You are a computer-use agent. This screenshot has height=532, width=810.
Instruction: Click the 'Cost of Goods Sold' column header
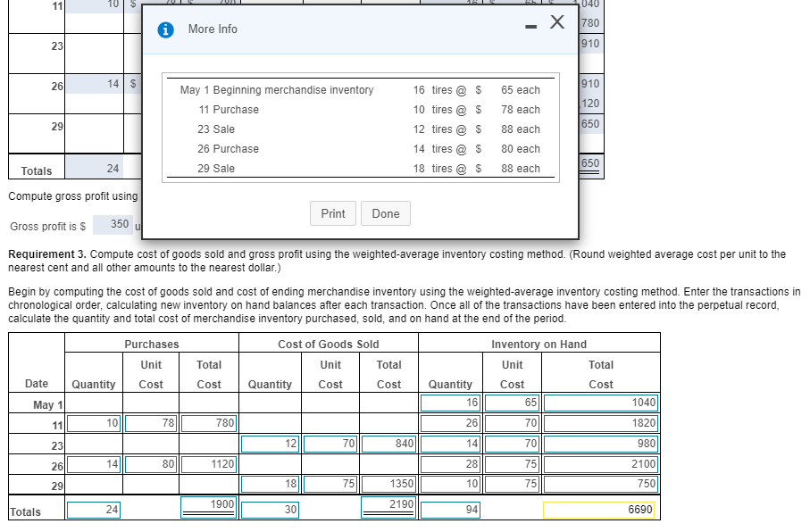(329, 345)
